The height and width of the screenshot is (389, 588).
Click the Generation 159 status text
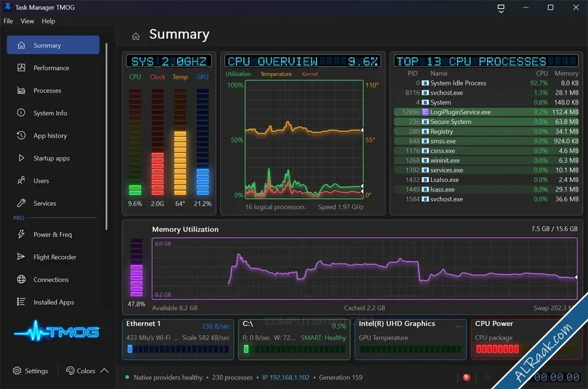coord(340,377)
